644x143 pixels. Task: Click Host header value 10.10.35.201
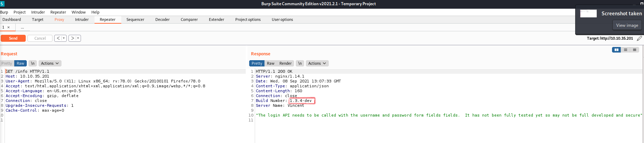(34, 76)
